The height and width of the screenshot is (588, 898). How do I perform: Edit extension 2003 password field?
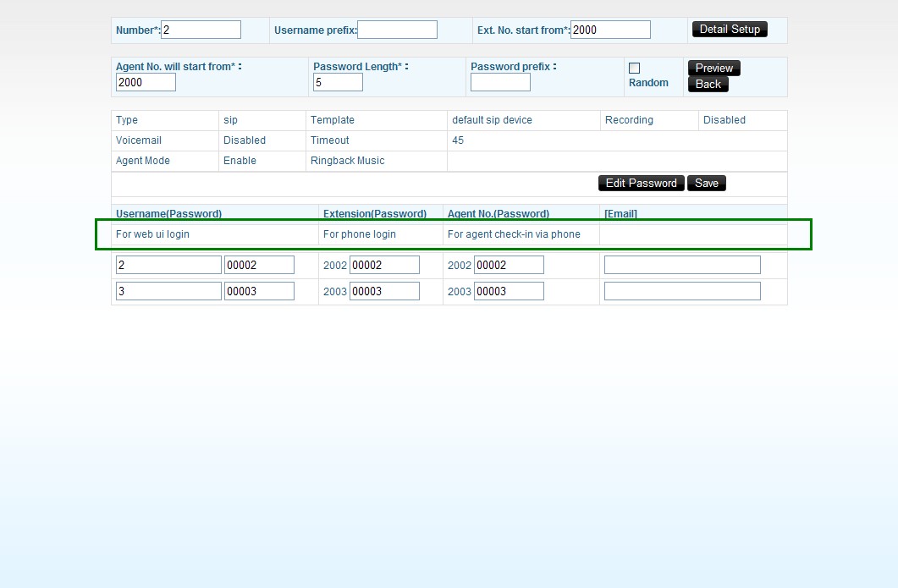click(384, 291)
